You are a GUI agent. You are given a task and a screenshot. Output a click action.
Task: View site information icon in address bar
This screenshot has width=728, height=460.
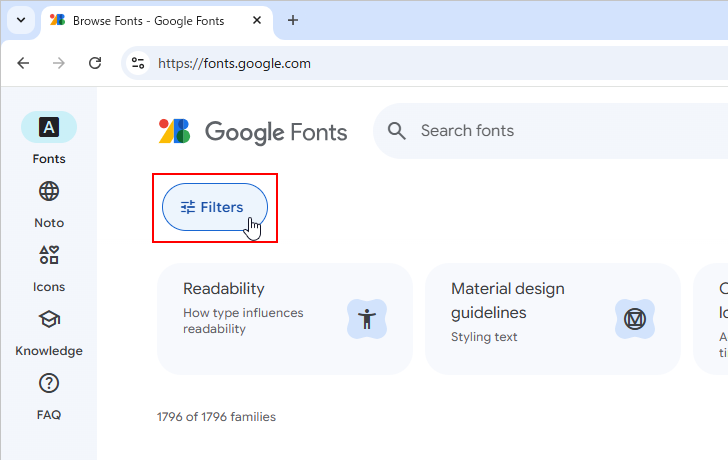coord(138,63)
